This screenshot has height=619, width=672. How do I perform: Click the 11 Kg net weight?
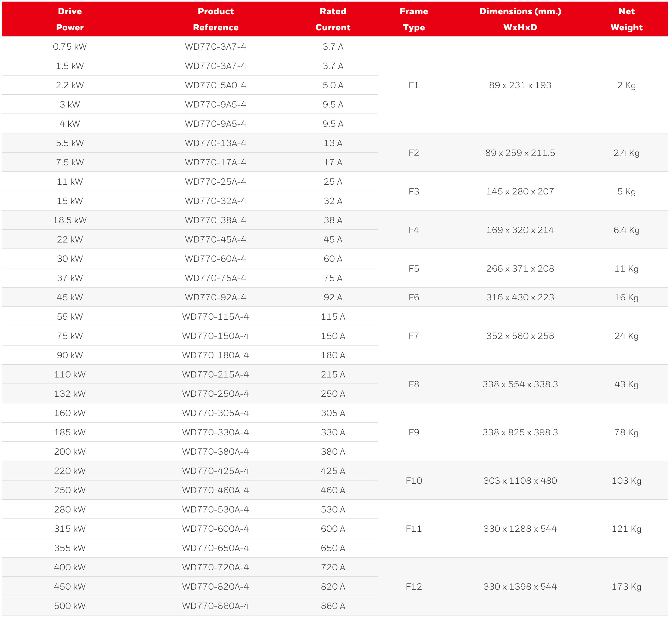point(626,269)
